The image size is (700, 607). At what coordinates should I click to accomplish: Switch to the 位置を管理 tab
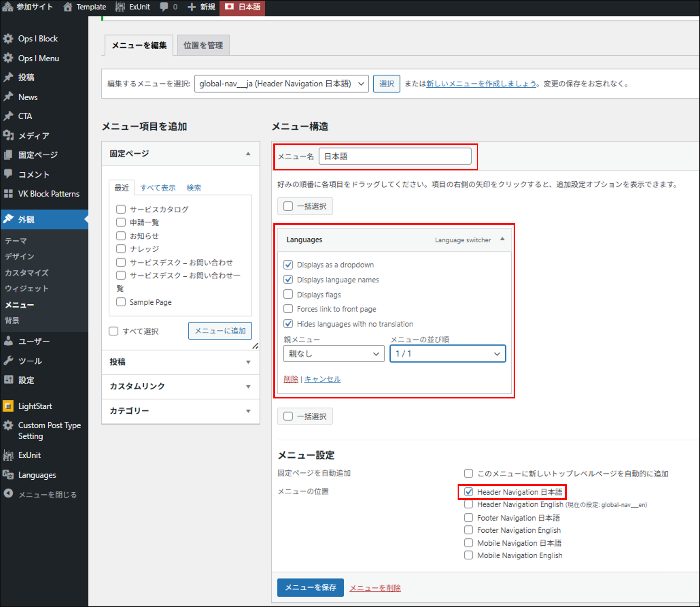pos(203,45)
